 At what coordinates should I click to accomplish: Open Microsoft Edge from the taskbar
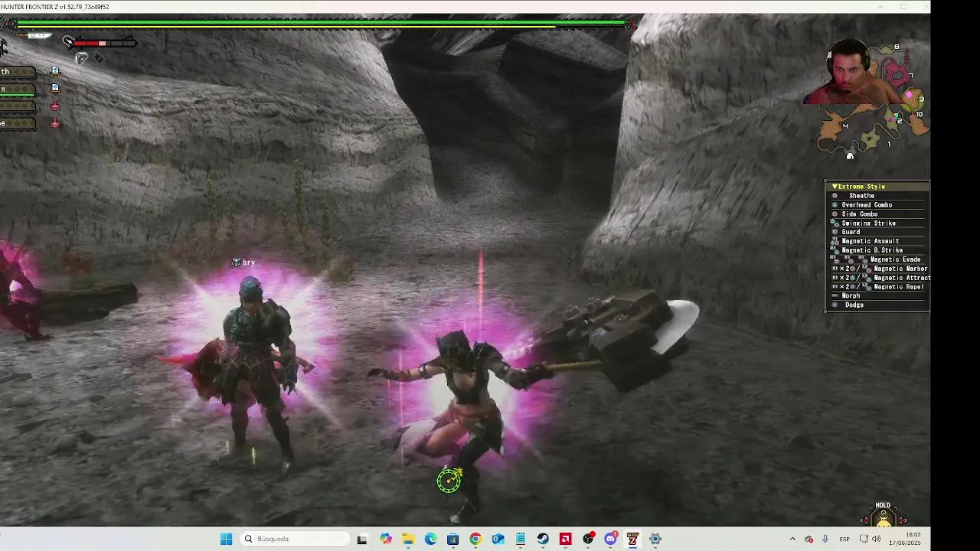tap(430, 539)
